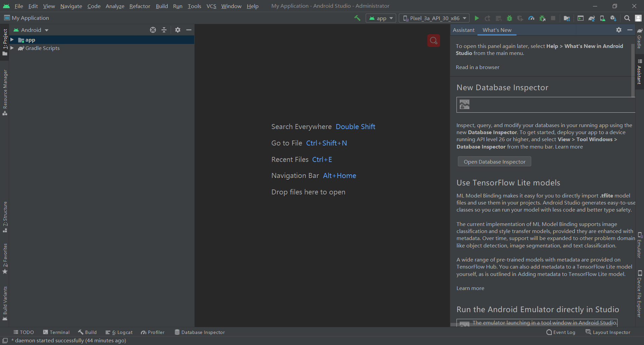644x345 pixels.
Task: Hide the Project panel with minus icon
Action: [x=189, y=30]
